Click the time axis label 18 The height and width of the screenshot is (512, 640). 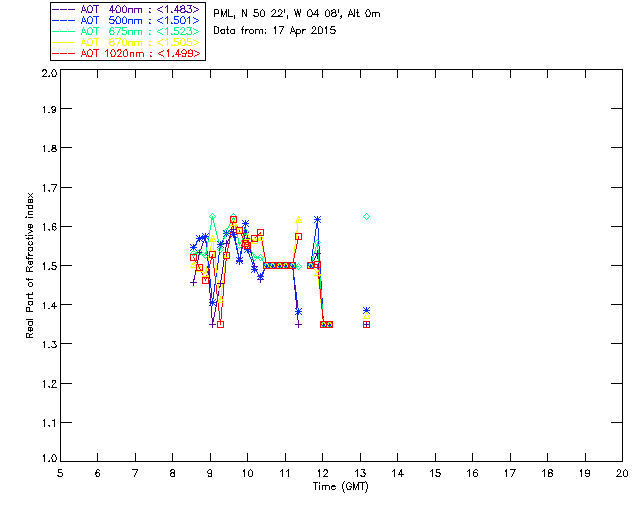pos(547,473)
